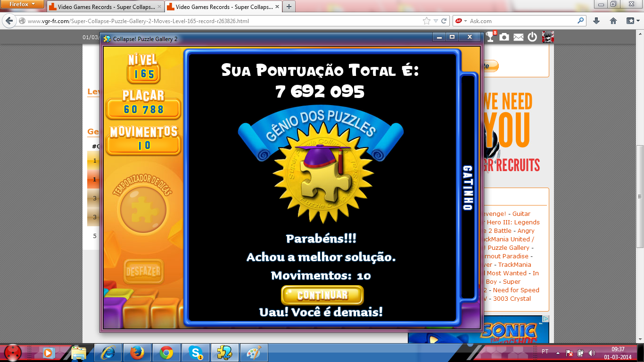Open a new browser tab
This screenshot has width=644, height=362.
[x=289, y=7]
